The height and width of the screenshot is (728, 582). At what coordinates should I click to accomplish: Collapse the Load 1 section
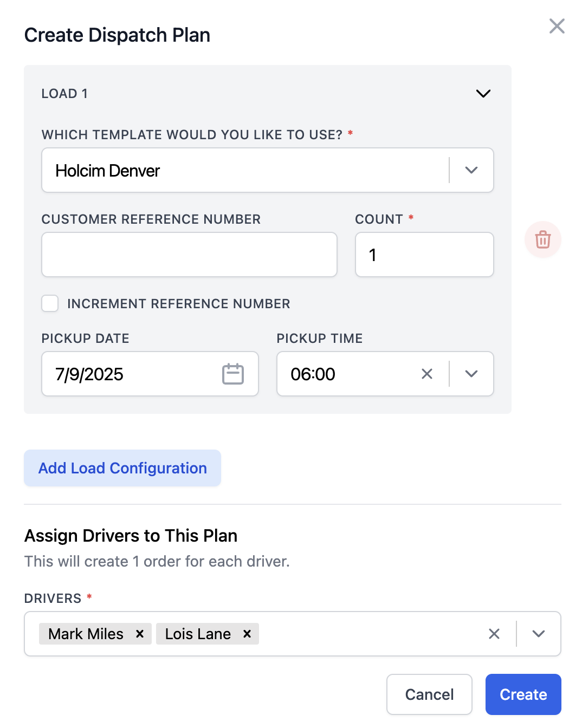[x=483, y=93]
